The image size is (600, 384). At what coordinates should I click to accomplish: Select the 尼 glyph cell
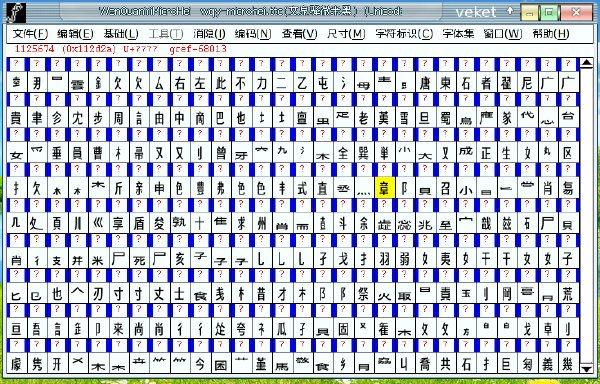(x=527, y=82)
